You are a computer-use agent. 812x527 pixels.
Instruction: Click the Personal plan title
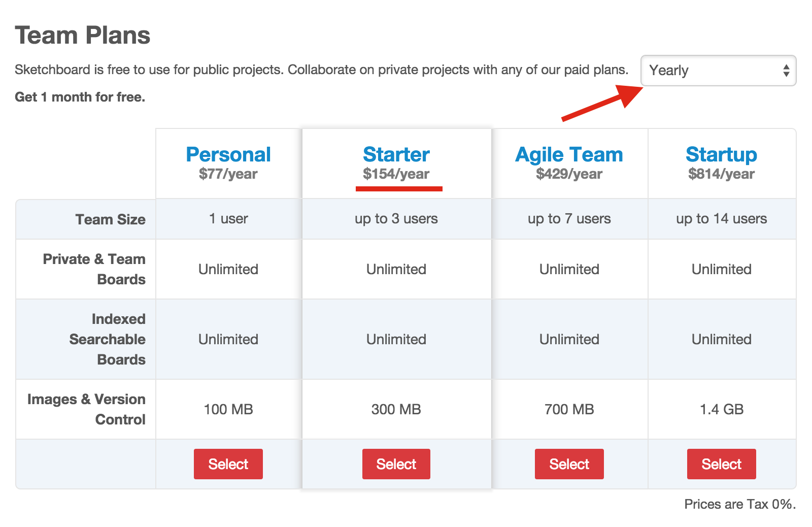coord(228,154)
